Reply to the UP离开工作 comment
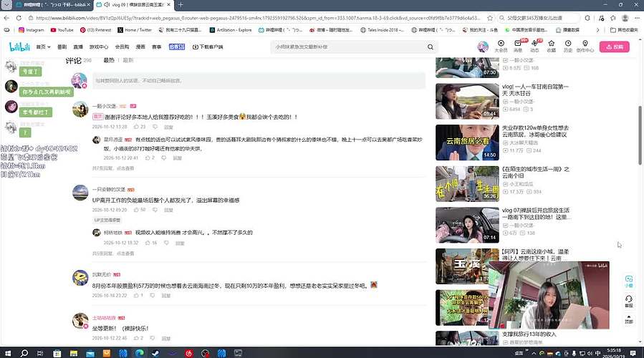This screenshot has height=358, width=644. [x=168, y=210]
